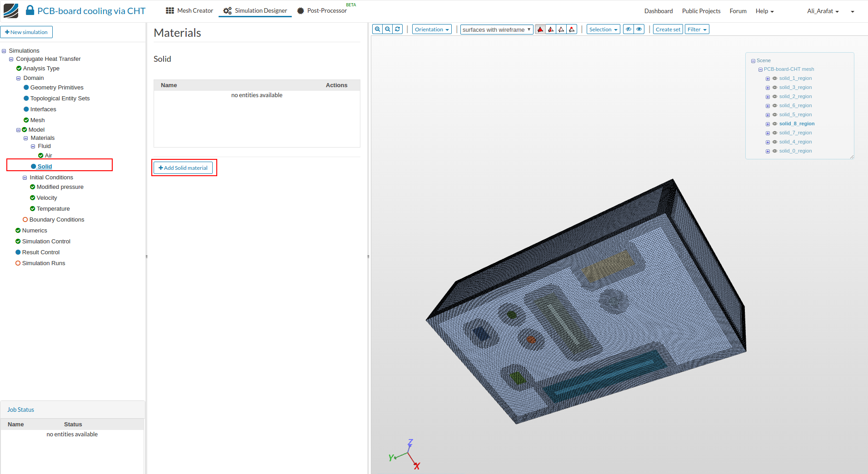Select the Solid materials tree item
This screenshot has width=868, height=474.
point(45,167)
